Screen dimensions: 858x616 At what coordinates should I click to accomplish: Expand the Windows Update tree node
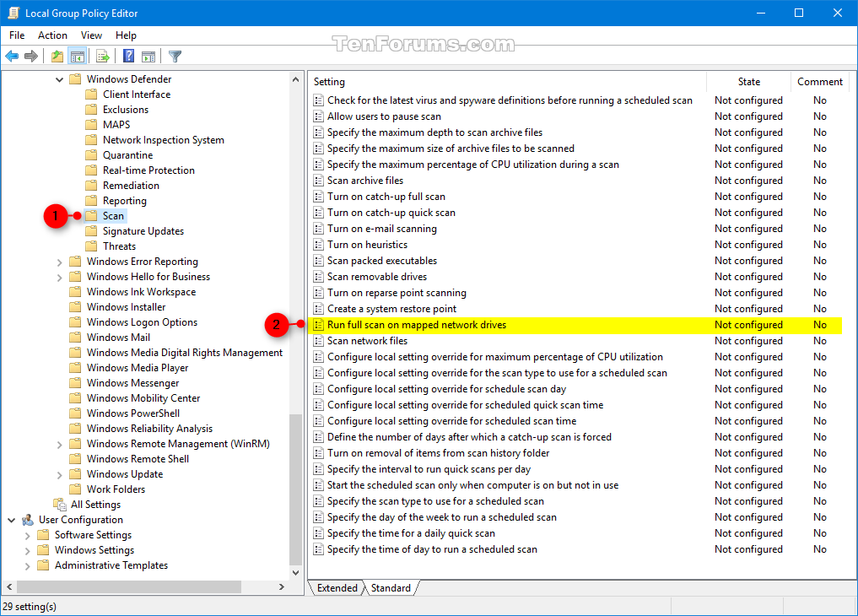coord(59,475)
